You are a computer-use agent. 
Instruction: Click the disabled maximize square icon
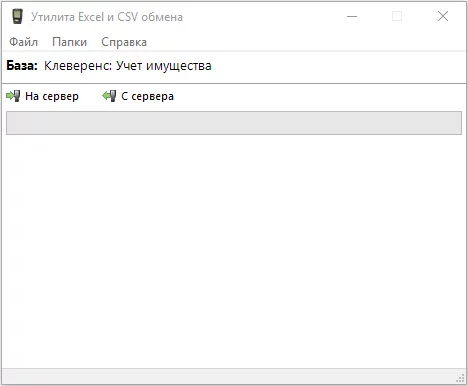(397, 16)
